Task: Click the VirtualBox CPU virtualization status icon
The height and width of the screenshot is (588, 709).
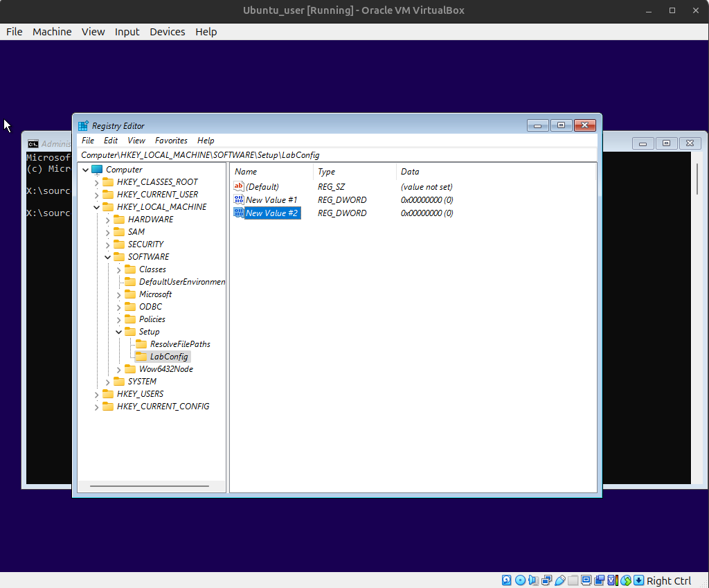Action: pos(613,580)
